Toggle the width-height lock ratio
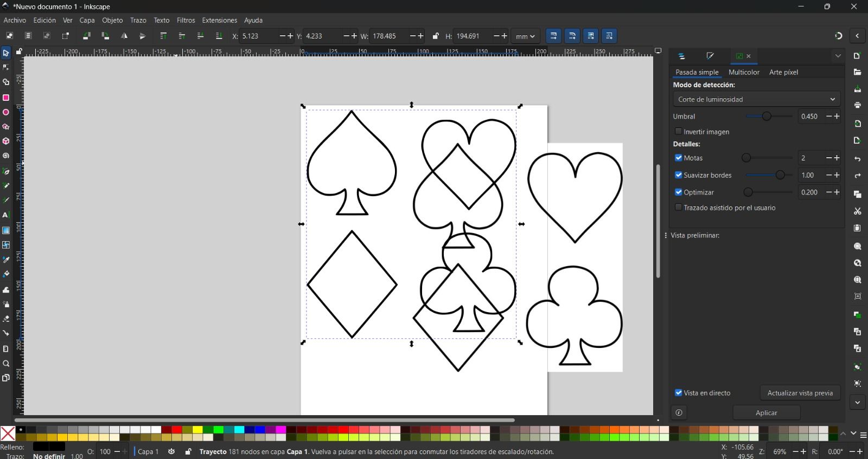Image resolution: width=868 pixels, height=459 pixels. (x=436, y=36)
